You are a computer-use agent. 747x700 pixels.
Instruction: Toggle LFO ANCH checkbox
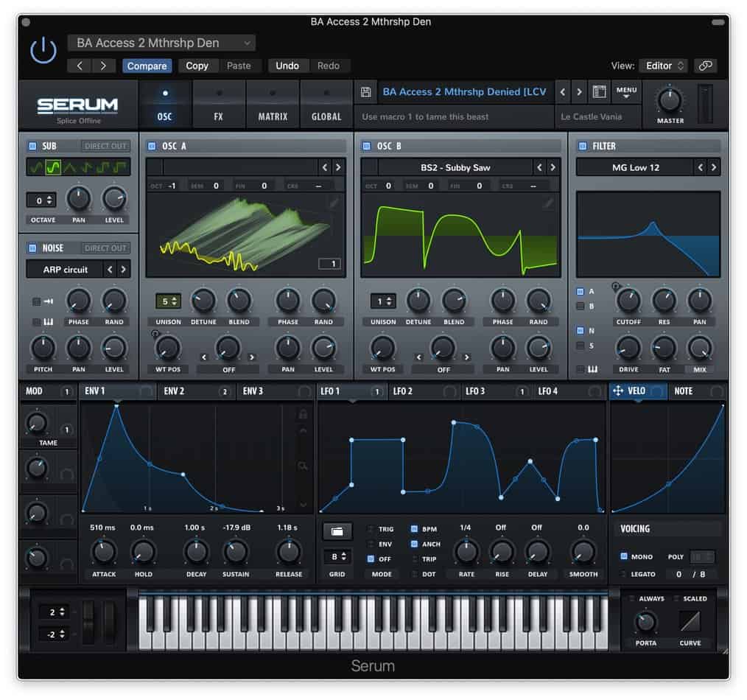(414, 545)
